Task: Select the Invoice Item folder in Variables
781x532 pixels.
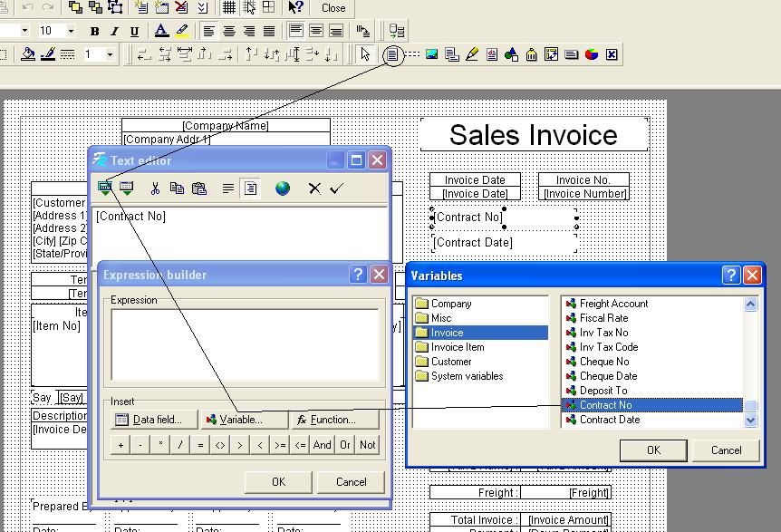Action: tap(458, 347)
